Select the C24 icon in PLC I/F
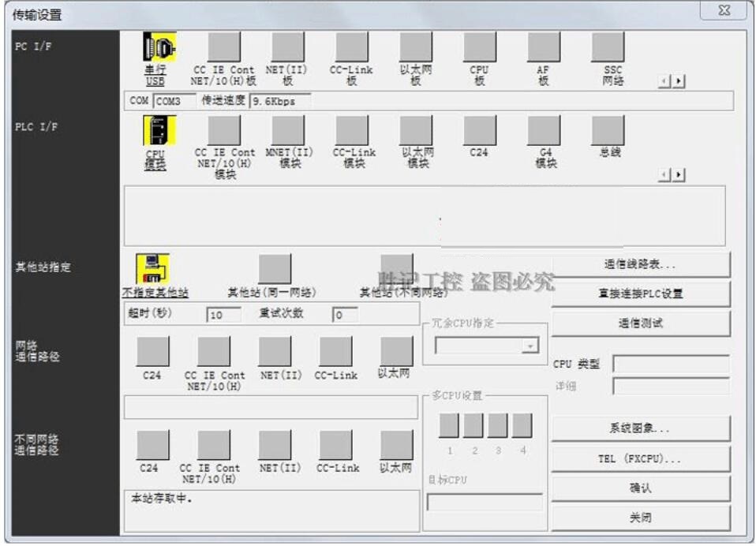 click(x=480, y=130)
